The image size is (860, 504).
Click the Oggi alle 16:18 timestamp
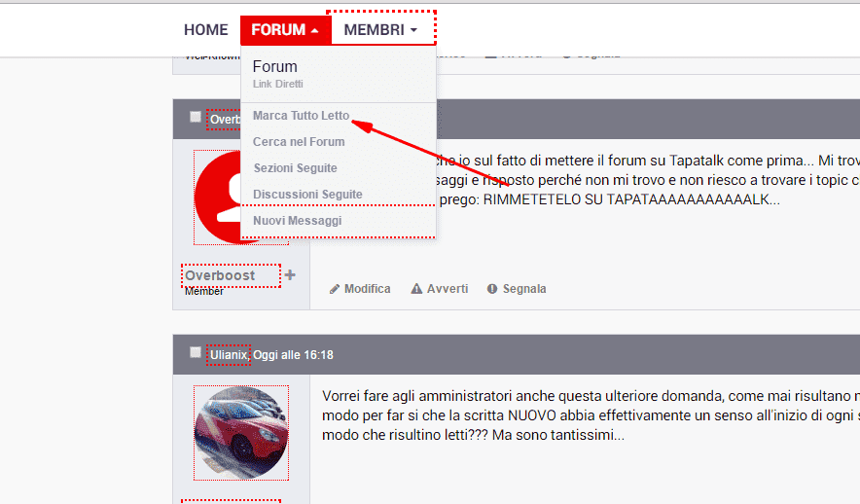293,355
